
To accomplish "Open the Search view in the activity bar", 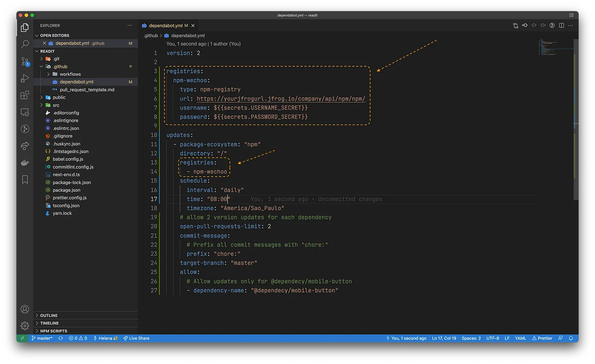I will tap(25, 44).
